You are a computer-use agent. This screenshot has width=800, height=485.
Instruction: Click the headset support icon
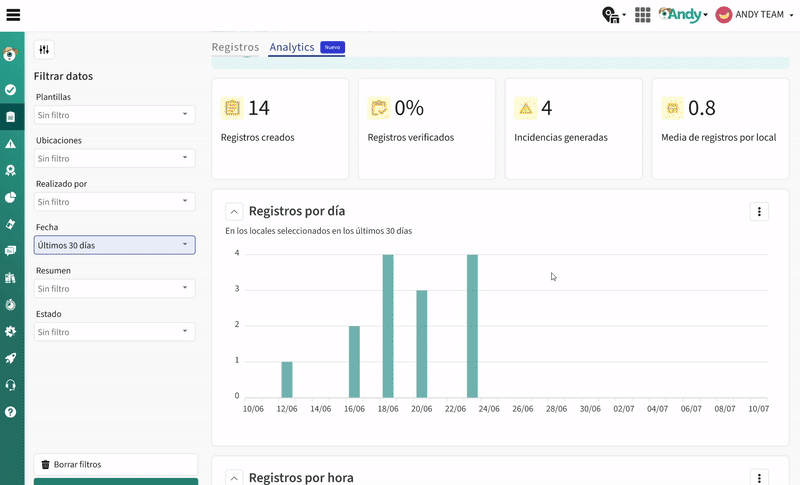pyautogui.click(x=11, y=385)
